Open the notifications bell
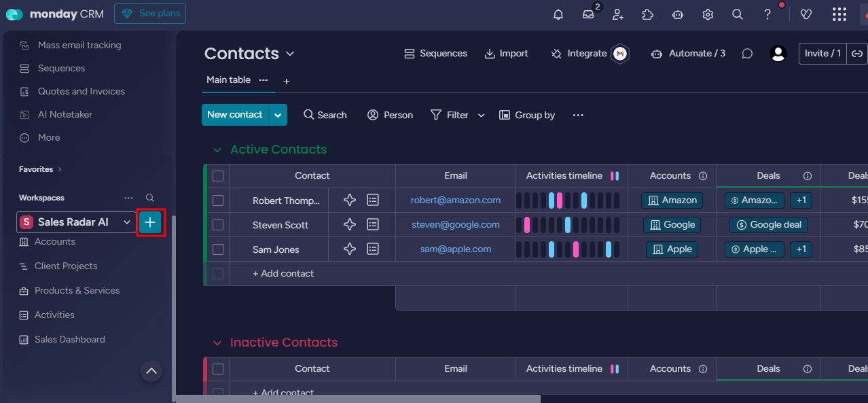The width and height of the screenshot is (868, 403). (558, 14)
